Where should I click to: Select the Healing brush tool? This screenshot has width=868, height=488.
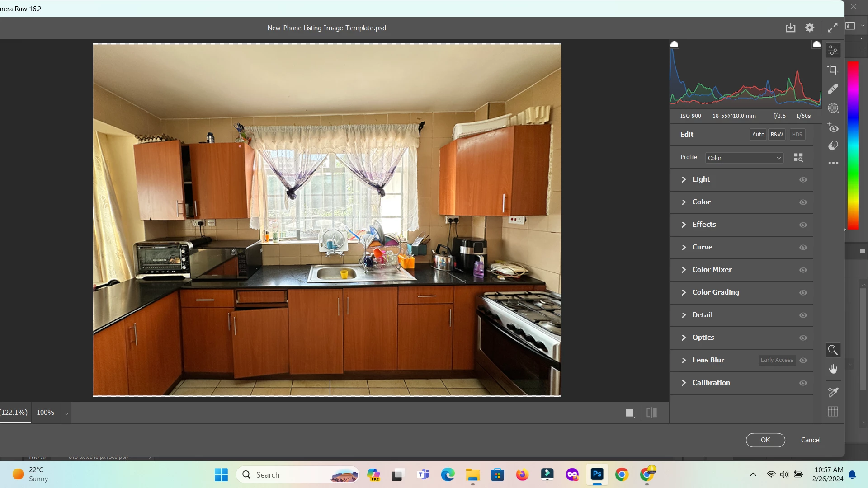coord(833,89)
